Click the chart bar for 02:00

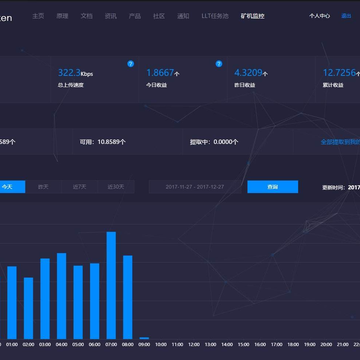[29, 308]
